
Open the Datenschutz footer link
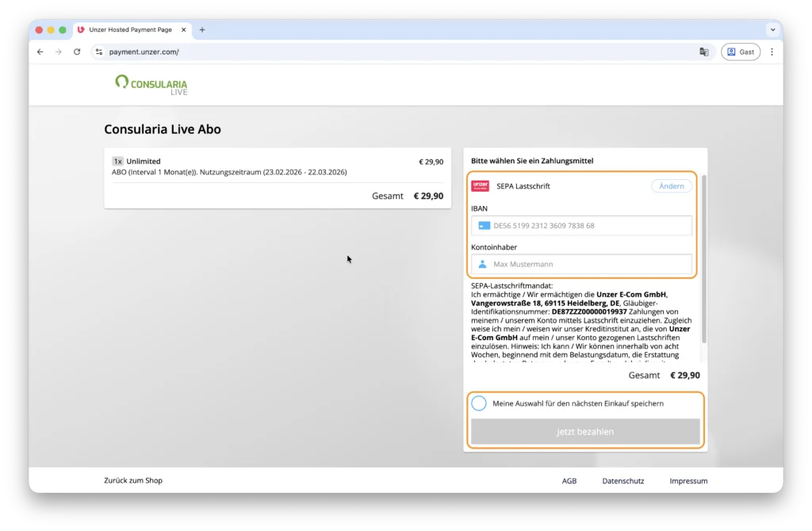(622, 481)
